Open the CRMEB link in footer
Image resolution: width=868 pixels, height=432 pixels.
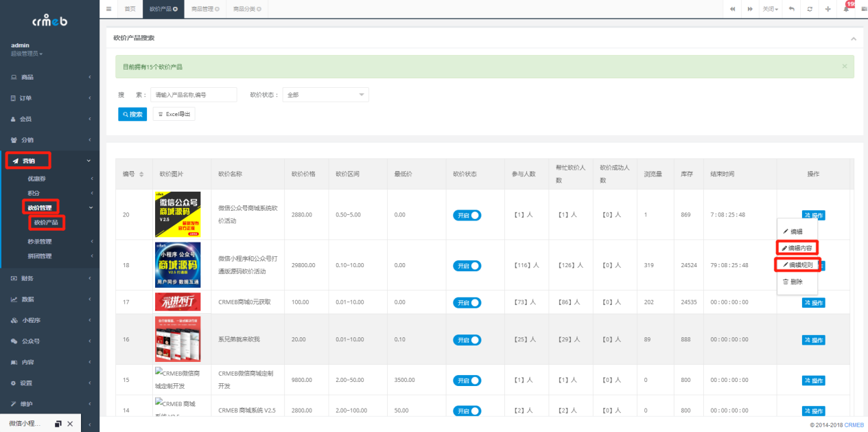(x=854, y=425)
